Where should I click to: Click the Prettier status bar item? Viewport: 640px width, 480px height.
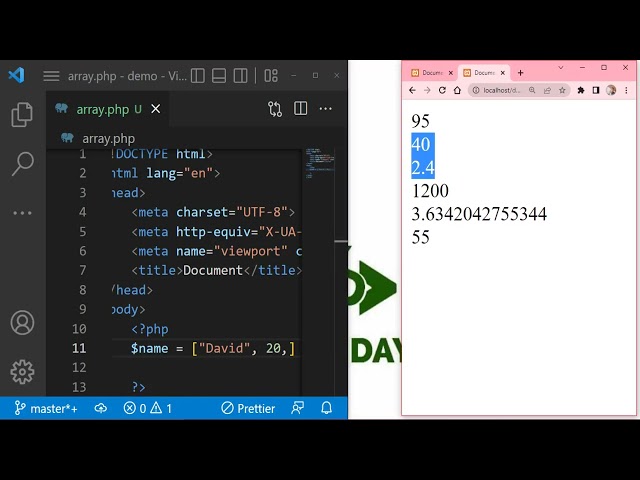(248, 408)
